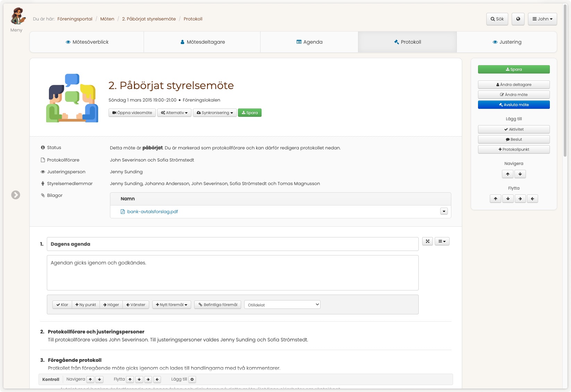Click Flytta down arrow in Kontroll bar

(x=139, y=380)
